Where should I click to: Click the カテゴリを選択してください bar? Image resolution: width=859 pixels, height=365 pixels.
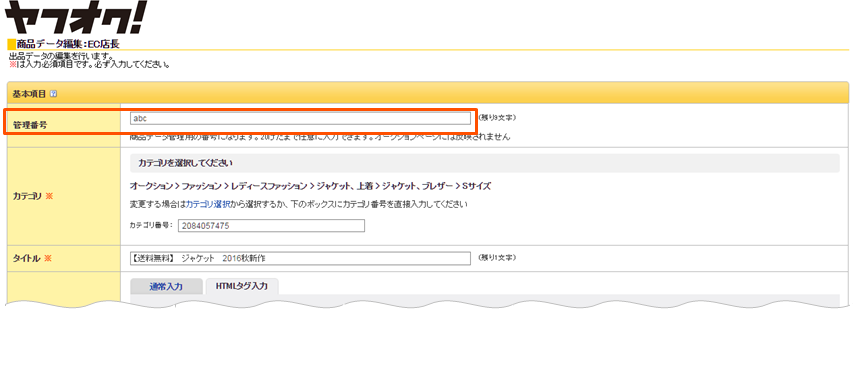tap(484, 163)
